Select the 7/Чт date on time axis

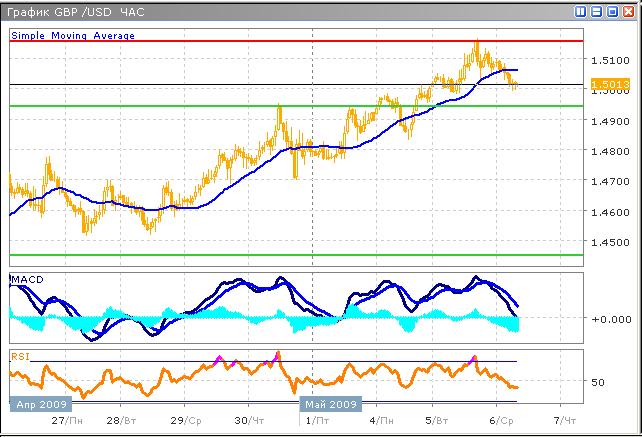565,422
